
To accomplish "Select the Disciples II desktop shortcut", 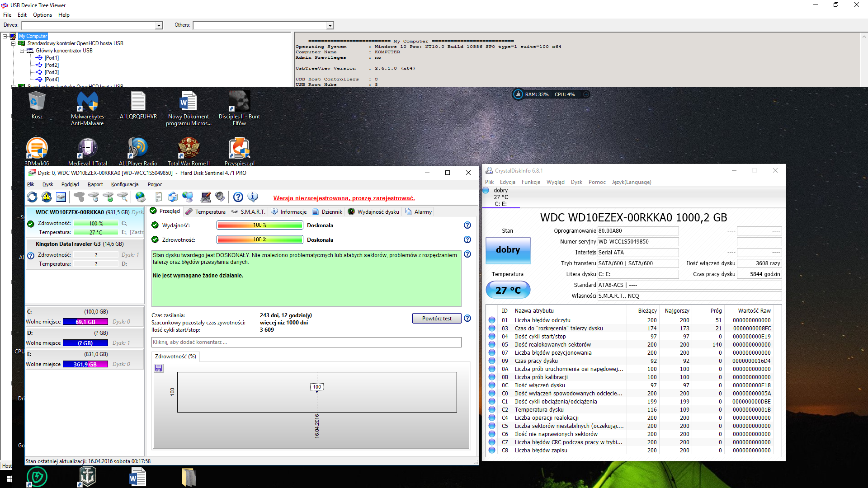I will [239, 108].
